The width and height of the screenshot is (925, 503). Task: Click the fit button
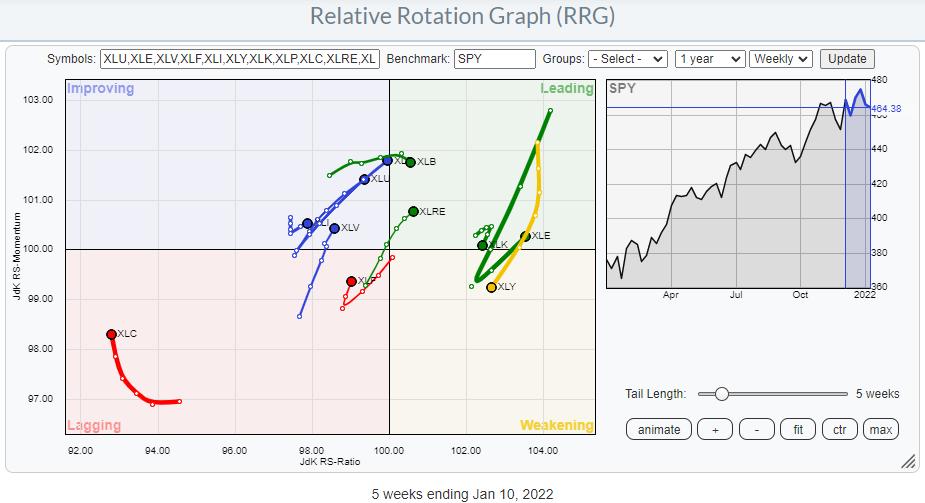point(798,429)
